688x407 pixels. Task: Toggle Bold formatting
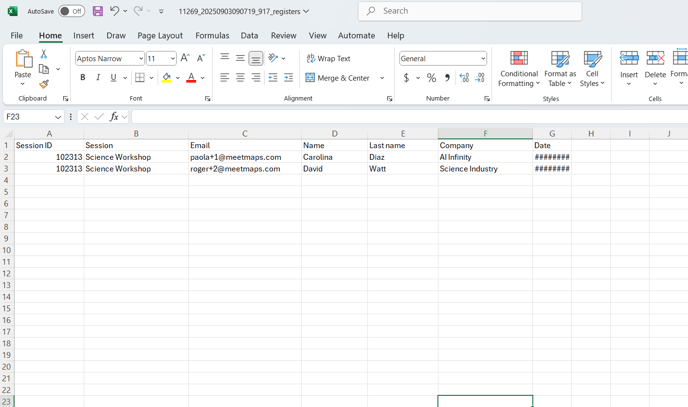pos(82,78)
